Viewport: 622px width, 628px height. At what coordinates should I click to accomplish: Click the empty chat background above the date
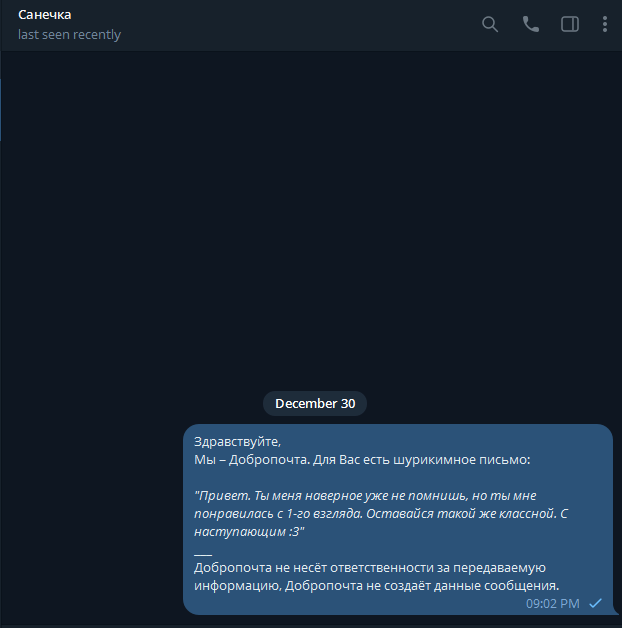(311, 220)
